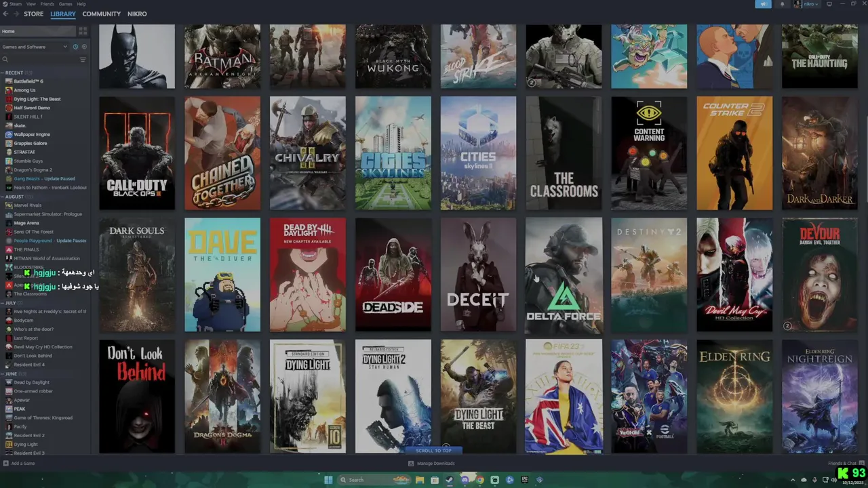This screenshot has height=488, width=868.
Task: Open the Big Picture mode icon
Action: [x=829, y=4]
